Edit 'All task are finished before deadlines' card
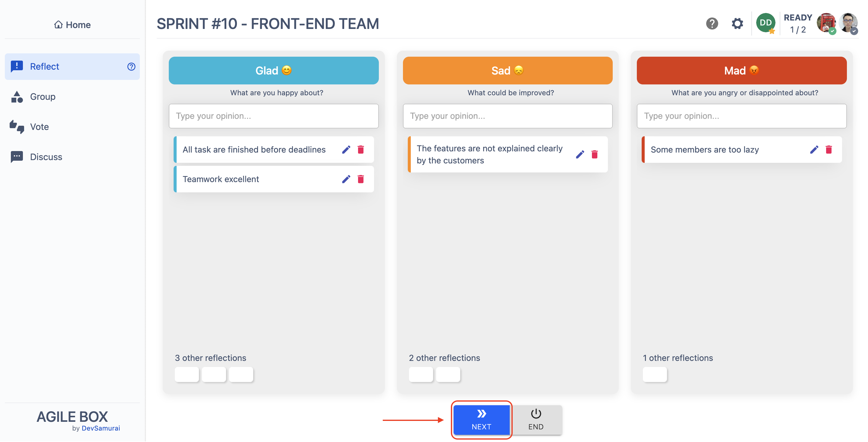 point(346,149)
